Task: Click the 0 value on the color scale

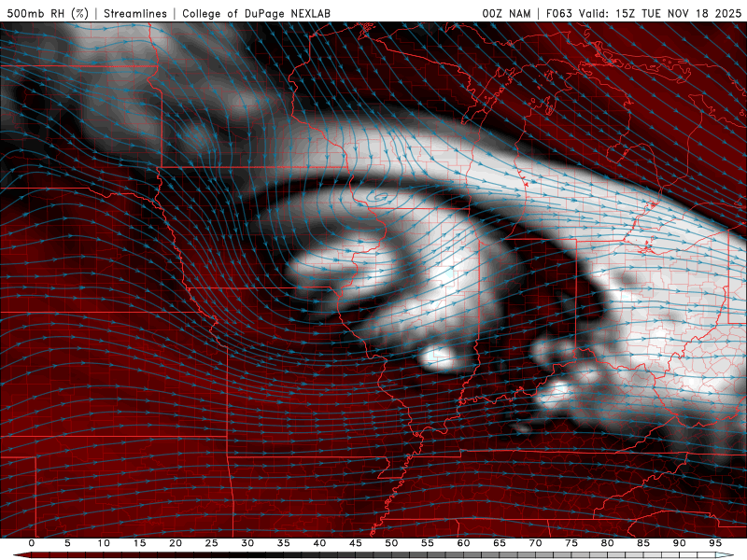Action: click(32, 543)
